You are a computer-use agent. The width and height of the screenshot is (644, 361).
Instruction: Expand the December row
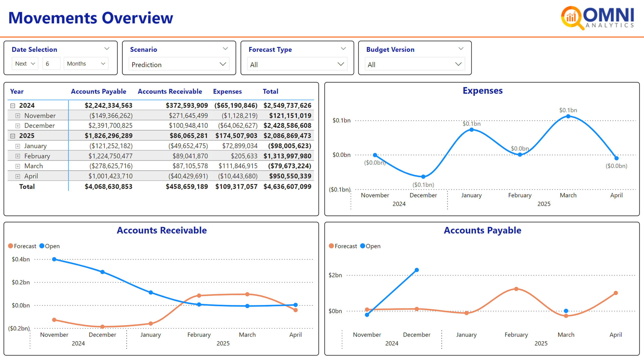(18, 126)
